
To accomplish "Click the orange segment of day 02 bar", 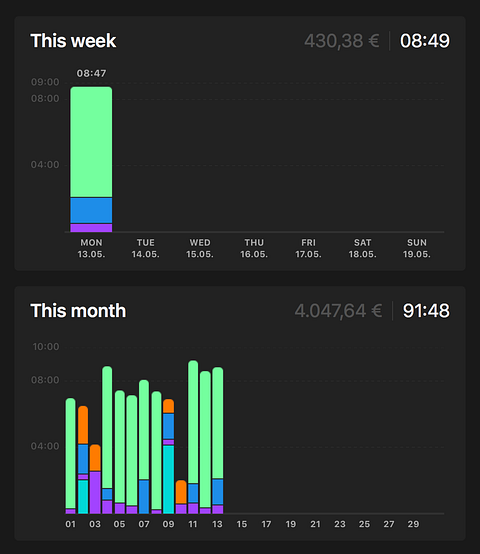I will coord(83,425).
